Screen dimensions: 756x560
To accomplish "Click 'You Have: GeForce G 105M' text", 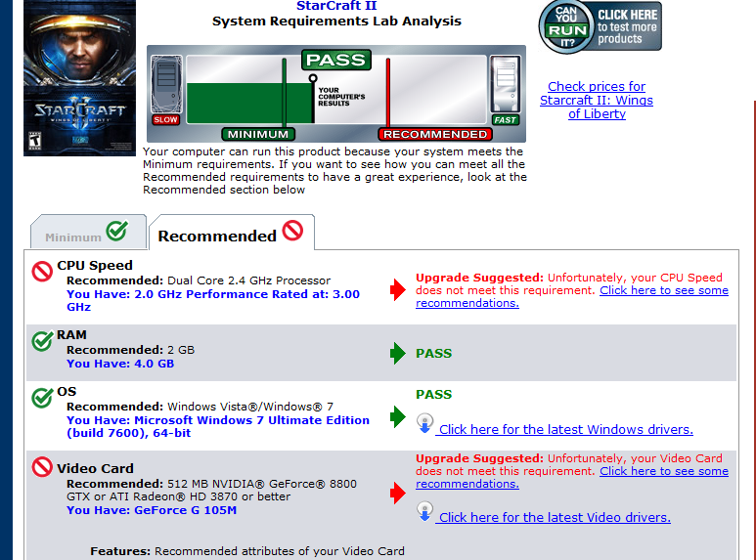I will point(152,510).
